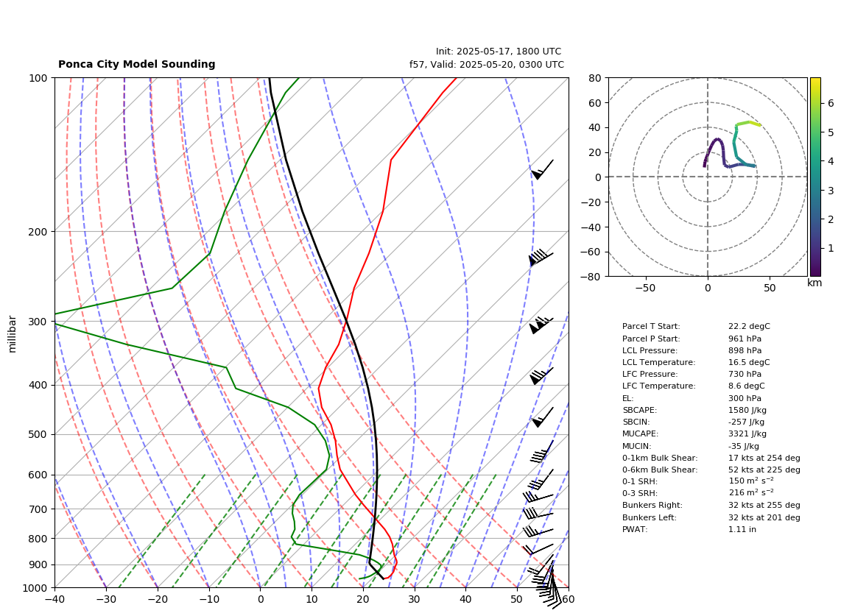The image size is (841, 616).
Task: Click the "961 hPa" value
Action: pyautogui.click(x=745, y=339)
